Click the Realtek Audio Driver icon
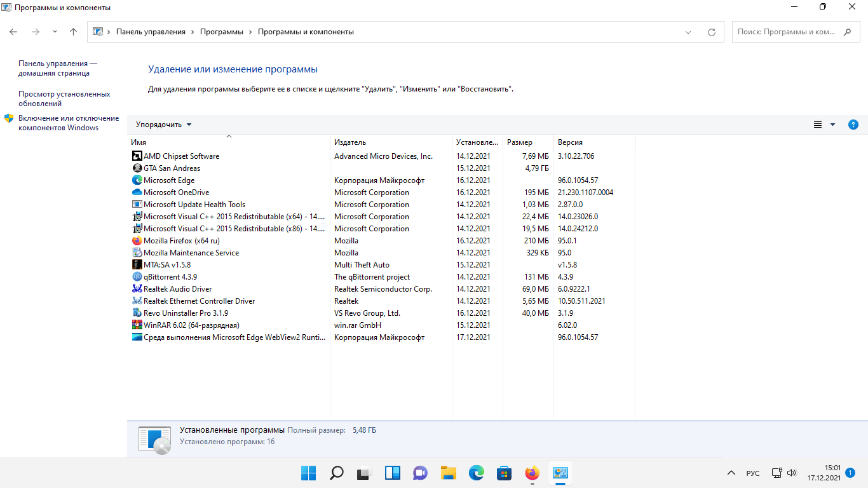The height and width of the screenshot is (488, 868). coord(137,288)
